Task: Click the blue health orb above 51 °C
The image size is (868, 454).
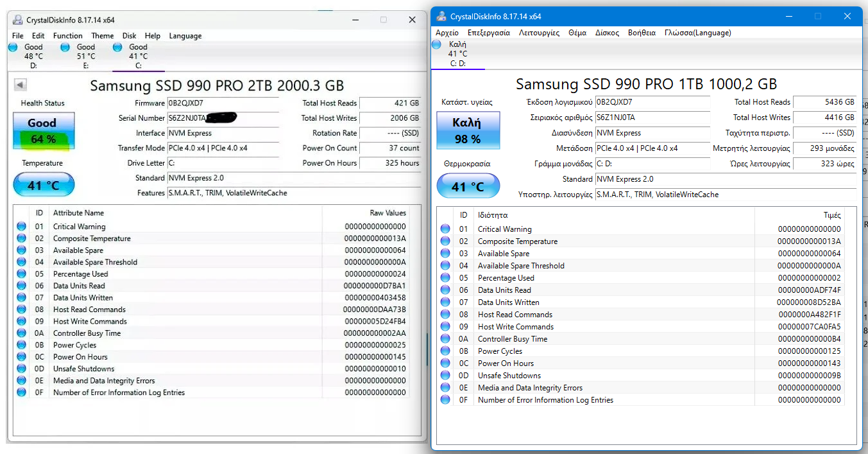Action: [65, 47]
